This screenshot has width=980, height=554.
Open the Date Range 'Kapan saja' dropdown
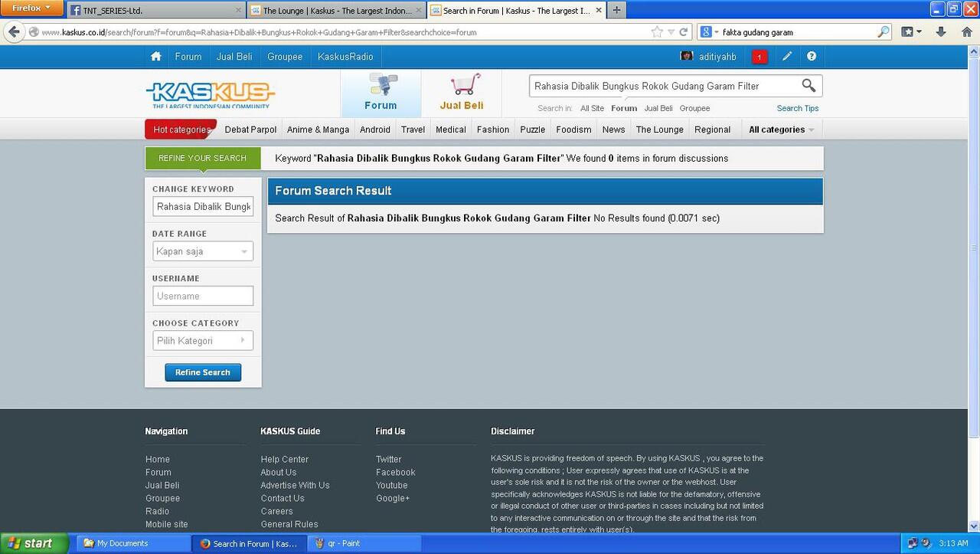tap(203, 251)
